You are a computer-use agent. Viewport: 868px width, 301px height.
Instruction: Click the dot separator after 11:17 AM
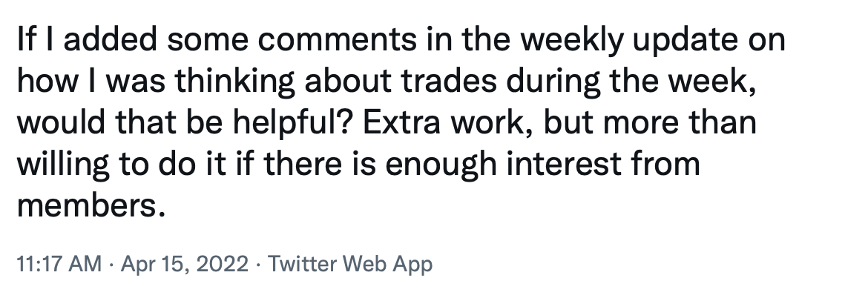(x=111, y=265)
